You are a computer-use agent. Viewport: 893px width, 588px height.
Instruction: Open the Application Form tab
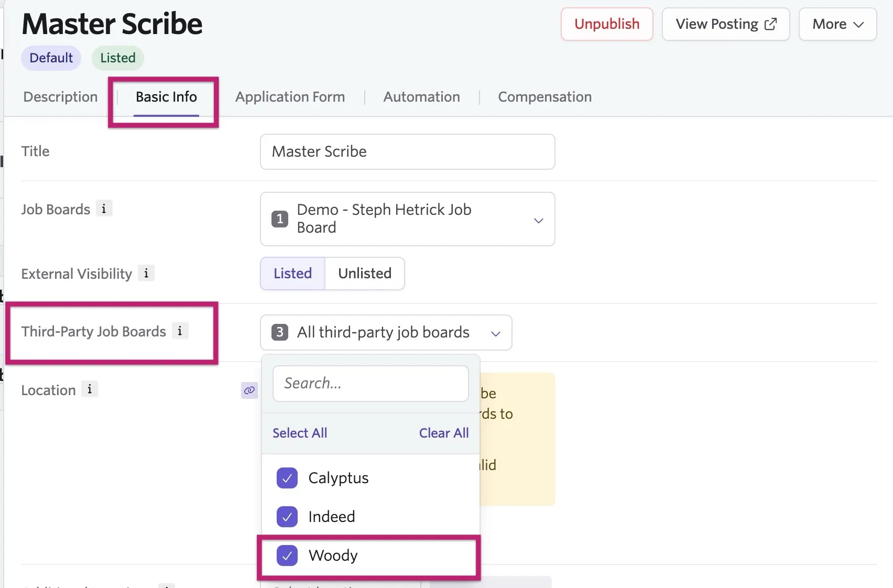(290, 97)
